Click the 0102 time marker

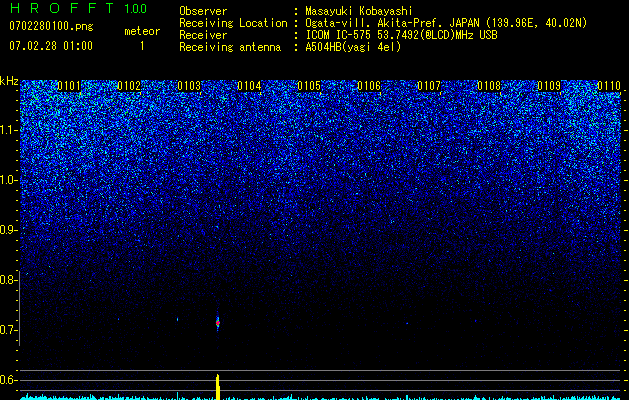(x=129, y=86)
